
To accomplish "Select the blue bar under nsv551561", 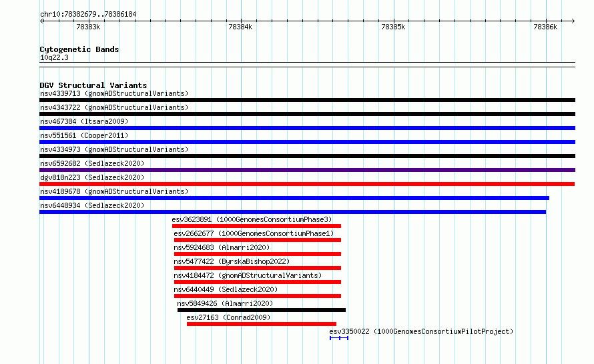I will click(307, 142).
